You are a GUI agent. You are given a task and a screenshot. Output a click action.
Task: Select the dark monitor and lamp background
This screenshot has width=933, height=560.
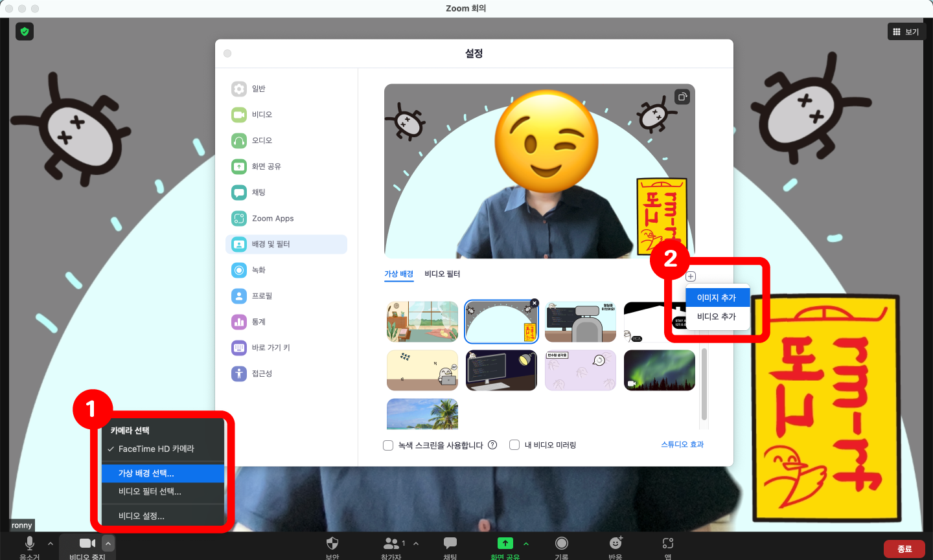click(501, 370)
